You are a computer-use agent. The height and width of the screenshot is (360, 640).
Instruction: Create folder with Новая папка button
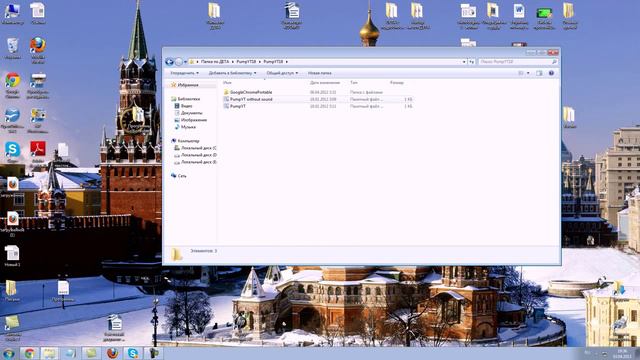[x=320, y=73]
